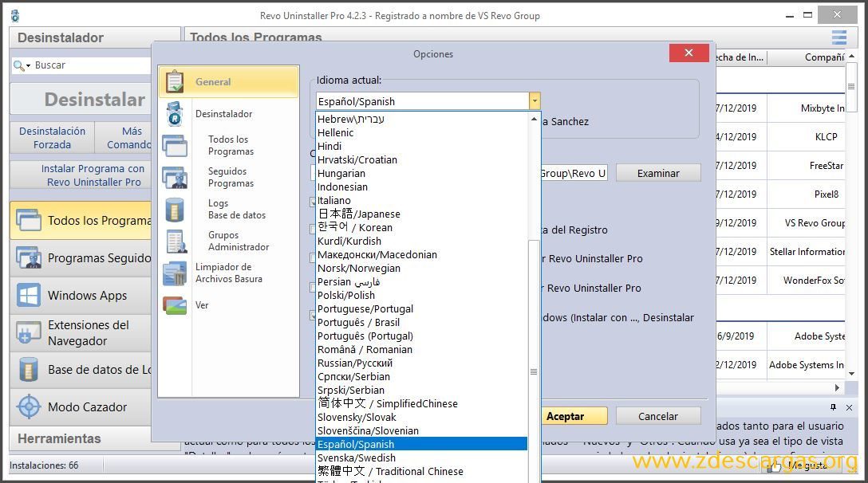Select the FreeStar row in list
The height and width of the screenshot is (483, 868).
[780, 166]
